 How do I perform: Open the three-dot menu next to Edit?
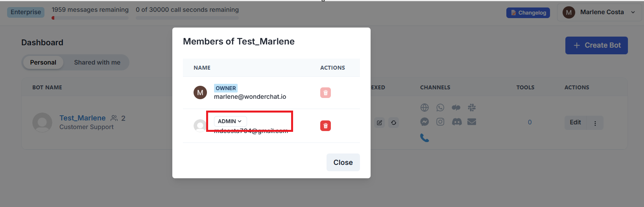click(595, 123)
